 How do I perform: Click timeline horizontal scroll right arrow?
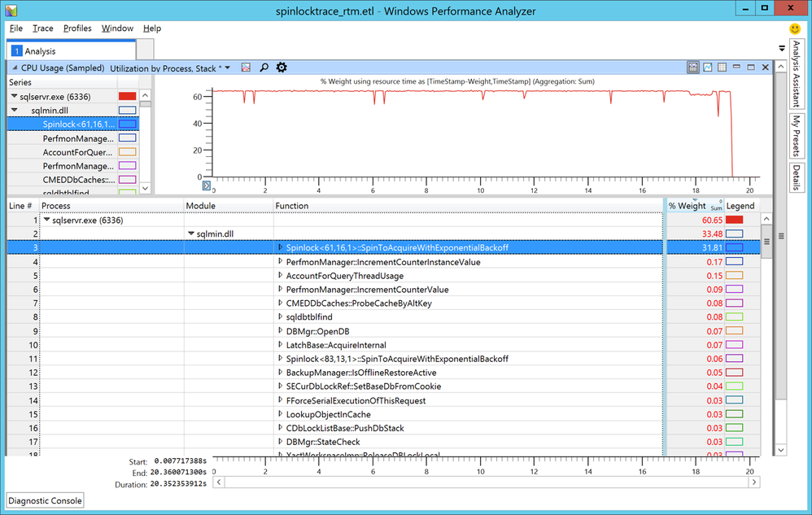tap(754, 482)
